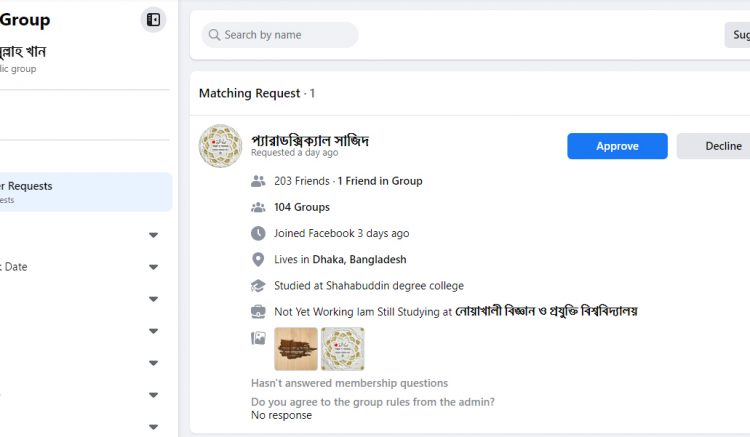This screenshot has width=750, height=437.
Task: Click the graduation cap education icon
Action: click(x=258, y=286)
